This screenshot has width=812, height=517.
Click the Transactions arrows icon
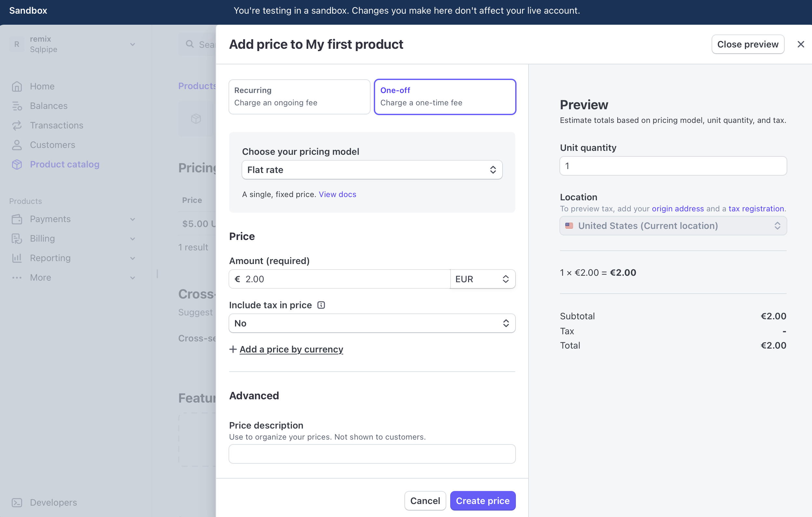[x=17, y=126]
